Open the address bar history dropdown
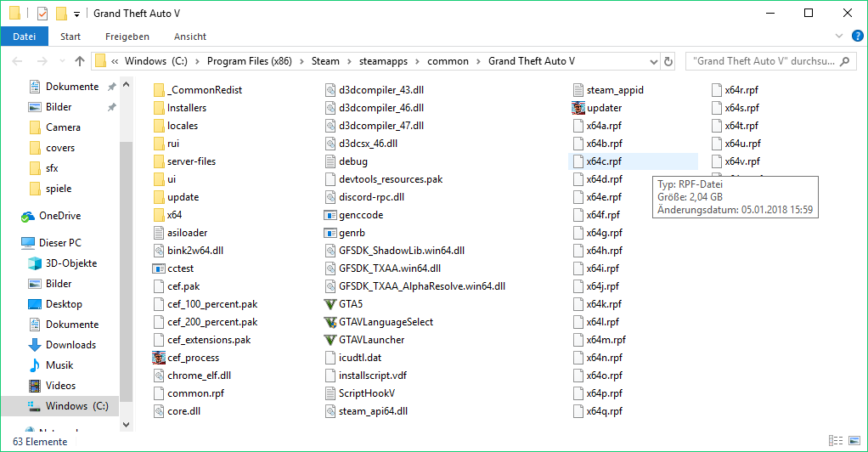 click(654, 61)
